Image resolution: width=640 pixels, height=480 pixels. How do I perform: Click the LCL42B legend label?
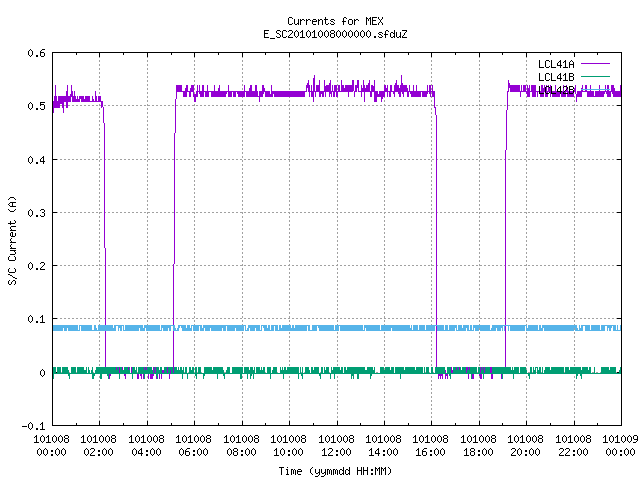coord(556,90)
